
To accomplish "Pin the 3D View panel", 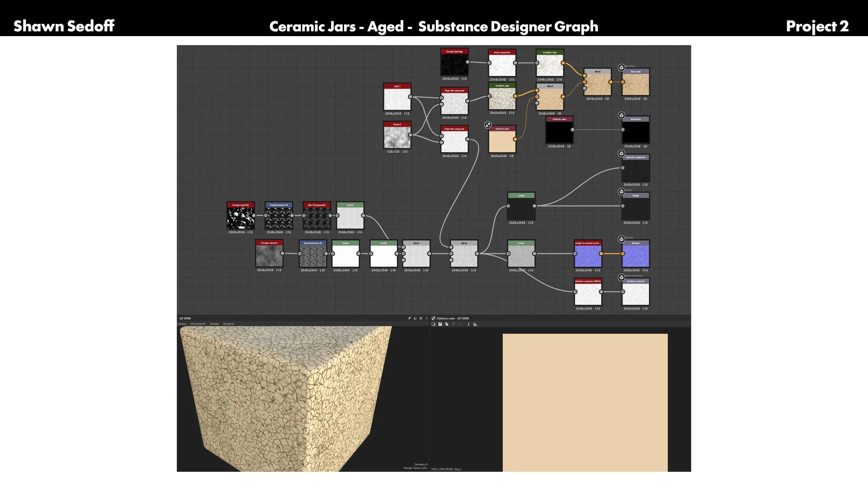I will 409,318.
